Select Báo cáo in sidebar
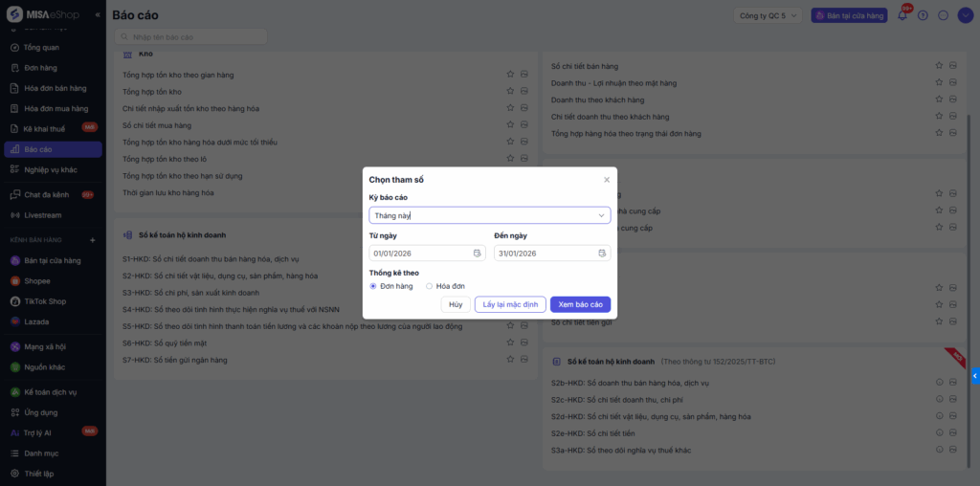The image size is (980, 486). click(x=54, y=149)
